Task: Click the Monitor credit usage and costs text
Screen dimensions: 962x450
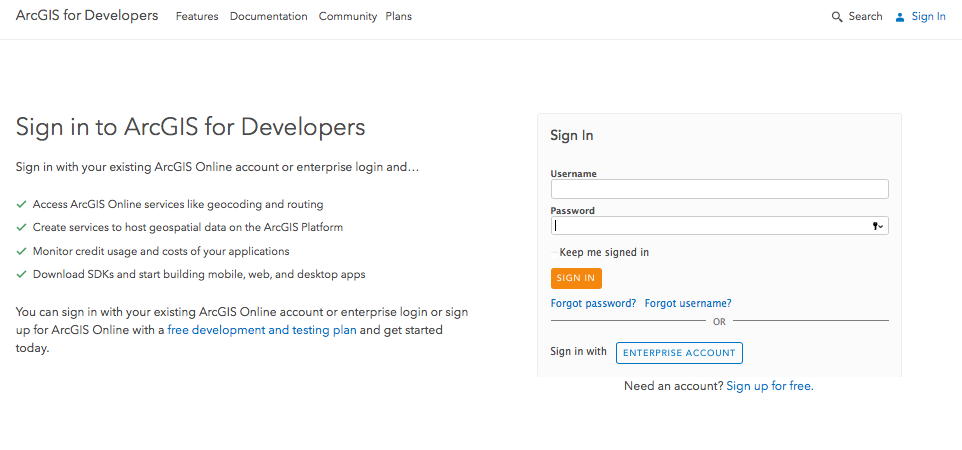Action: coord(161,251)
